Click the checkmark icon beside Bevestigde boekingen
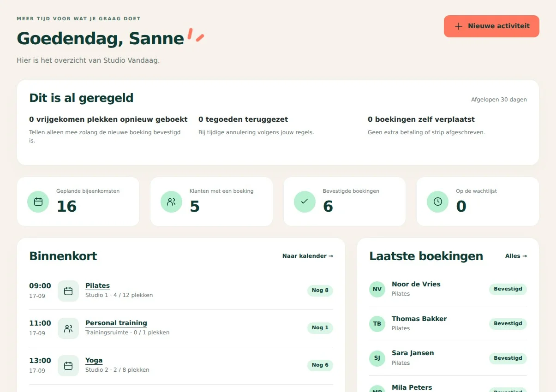The image size is (556, 392). click(x=305, y=202)
